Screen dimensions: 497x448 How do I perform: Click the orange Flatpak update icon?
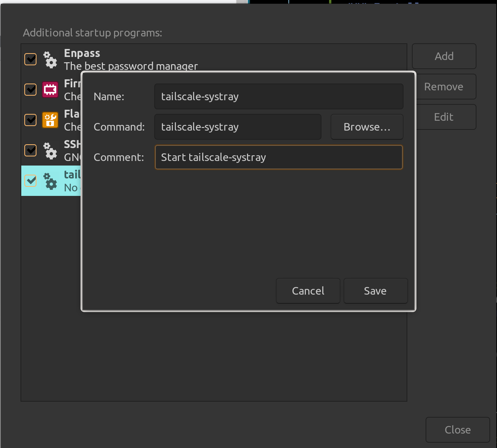point(50,120)
